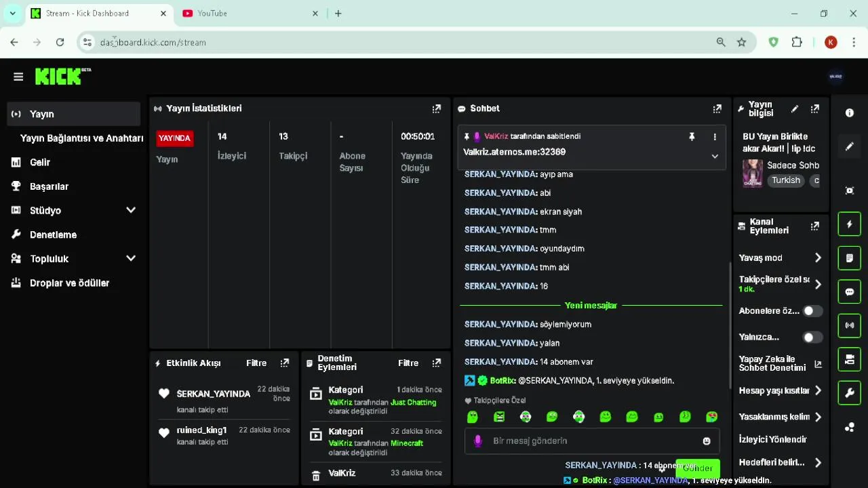Toggle the Abonelere öz... switch
Viewport: 868px width, 488px height.
[812, 311]
